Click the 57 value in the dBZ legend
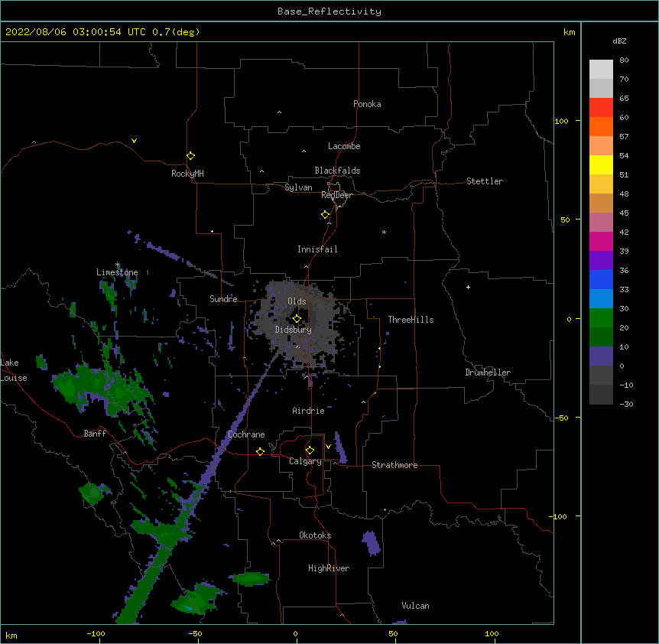The width and height of the screenshot is (659, 644). click(x=624, y=136)
